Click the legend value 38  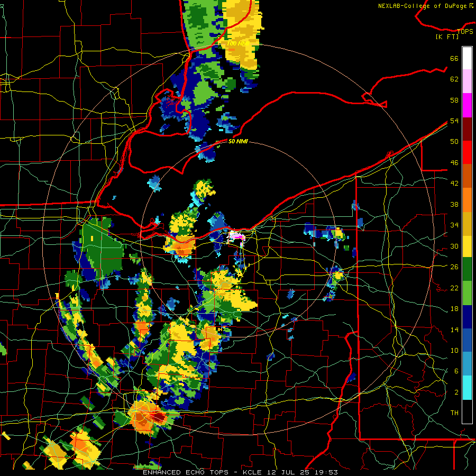point(454,204)
